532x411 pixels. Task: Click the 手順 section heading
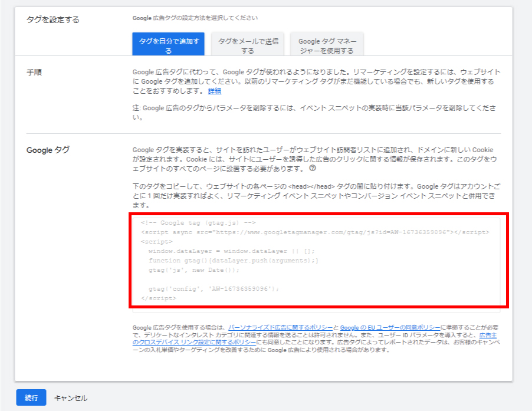[x=34, y=72]
